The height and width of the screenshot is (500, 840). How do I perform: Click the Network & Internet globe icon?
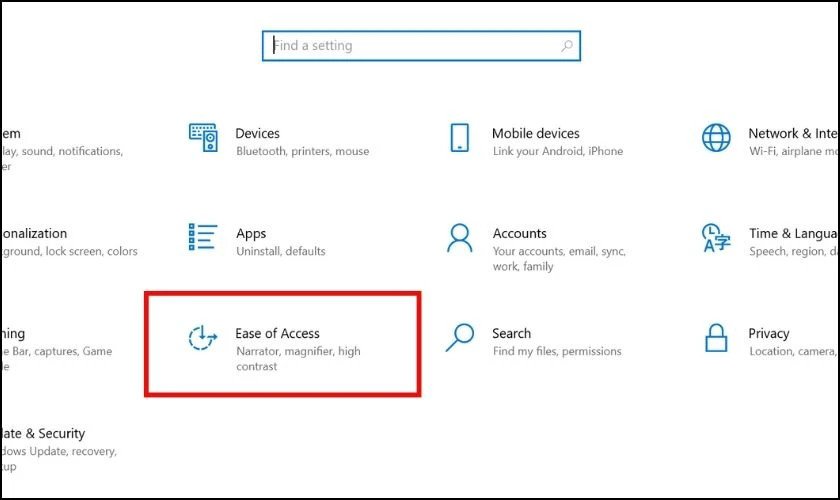(716, 138)
